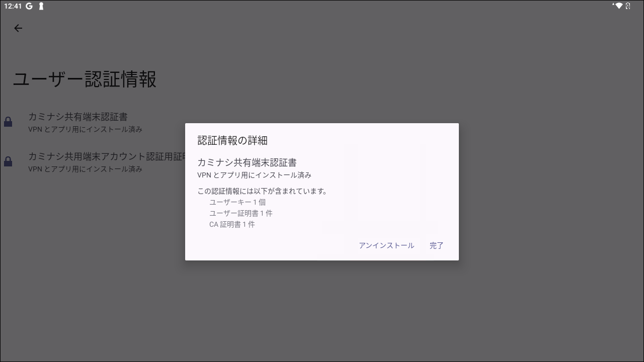Click the 認証情報の詳細 dialog title

pos(232,140)
